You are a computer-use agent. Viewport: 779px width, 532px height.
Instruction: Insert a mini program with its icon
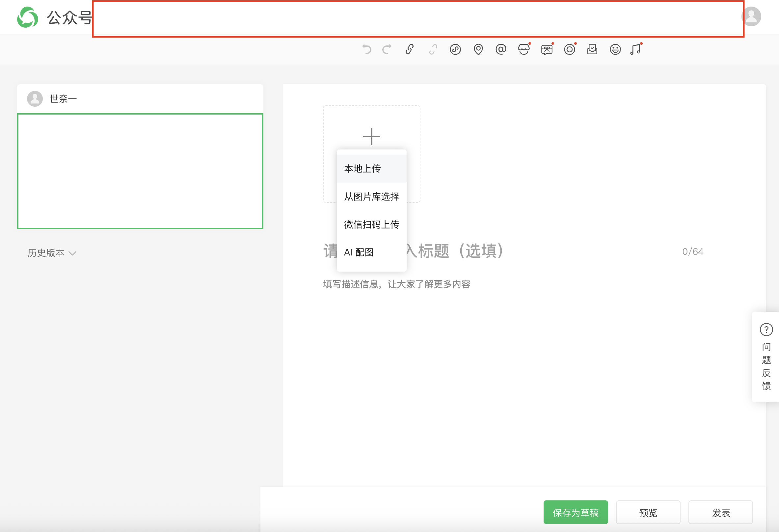point(455,50)
